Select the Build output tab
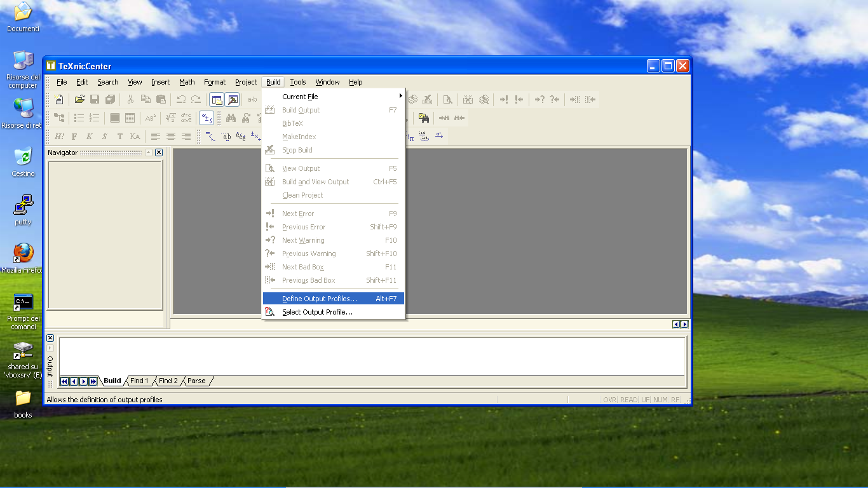The height and width of the screenshot is (488, 868). click(112, 381)
